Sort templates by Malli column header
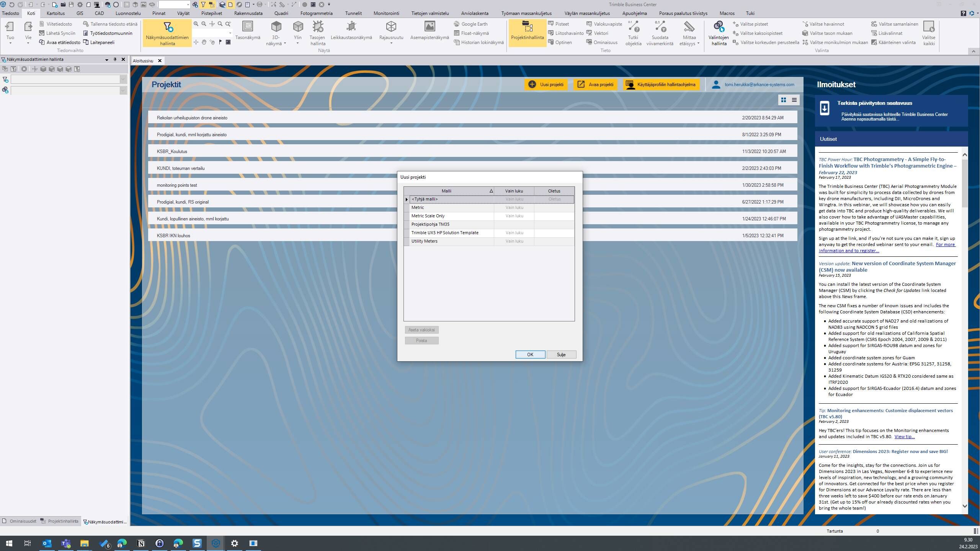The image size is (980, 551). point(452,191)
